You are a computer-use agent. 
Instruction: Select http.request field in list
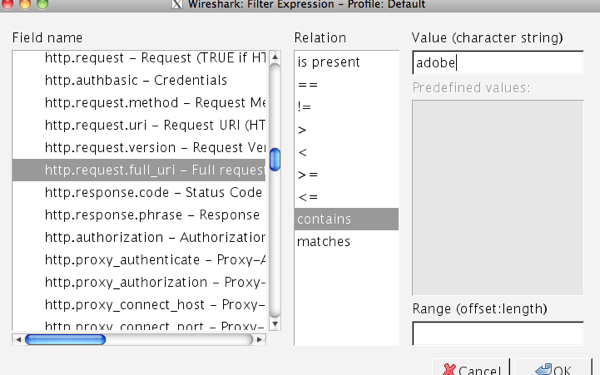[x=139, y=58]
